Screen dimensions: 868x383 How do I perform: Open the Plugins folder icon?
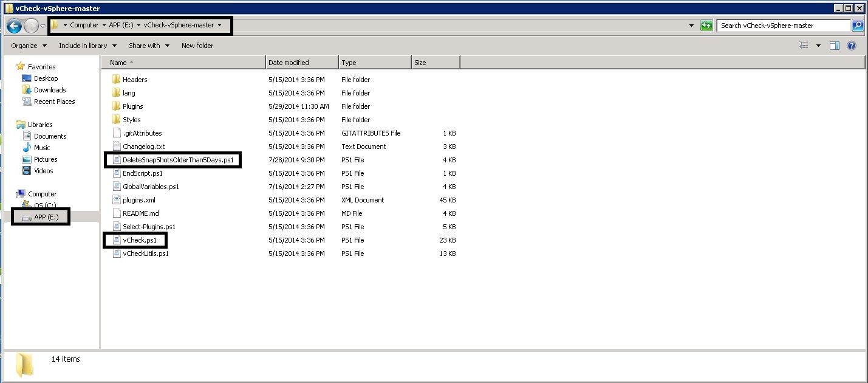point(117,106)
